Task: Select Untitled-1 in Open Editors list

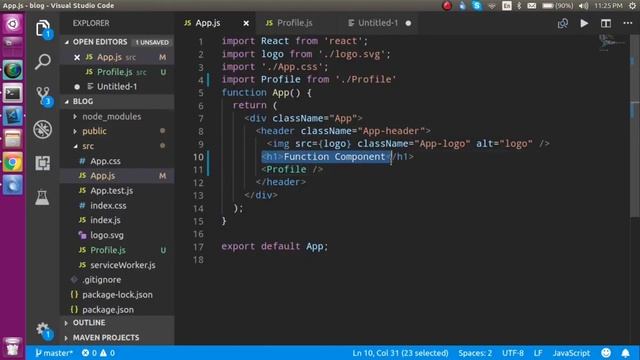Action: point(118,87)
